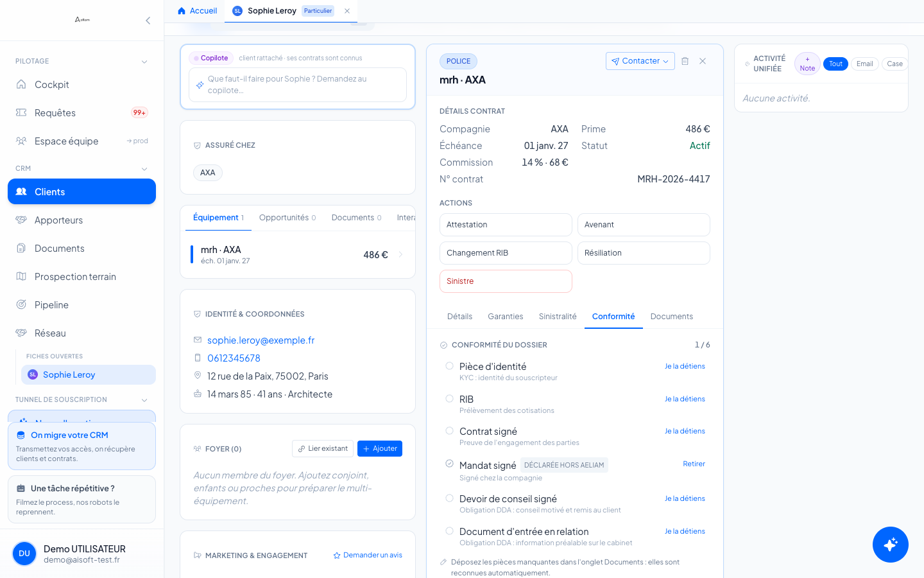Check the Devoir de conseil signé circle
The height and width of the screenshot is (578, 924).
click(449, 498)
